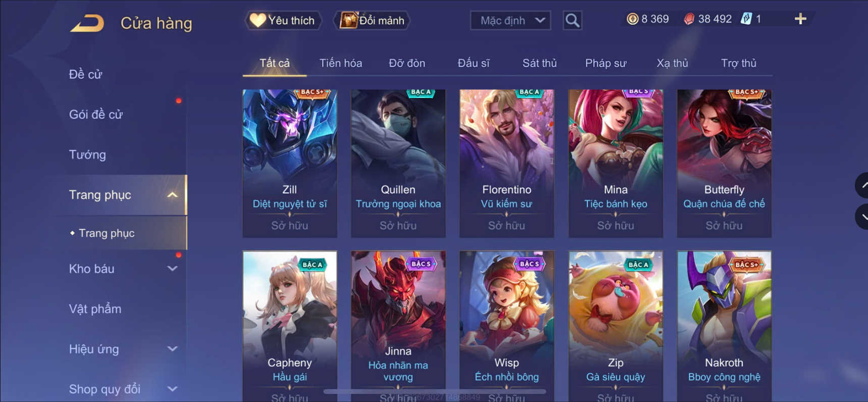Switch to the Sát thủ tab
Screen dimensions: 868x402
pos(539,63)
